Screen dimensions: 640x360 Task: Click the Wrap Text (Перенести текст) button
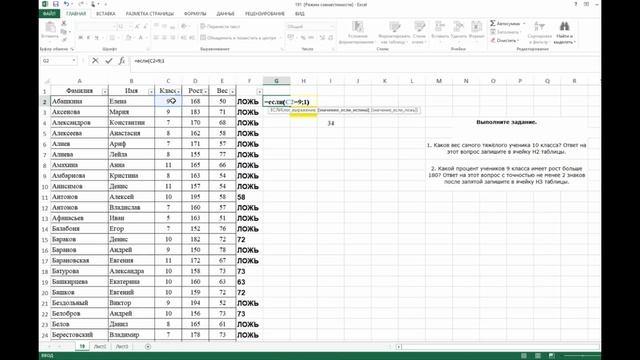(x=220, y=27)
